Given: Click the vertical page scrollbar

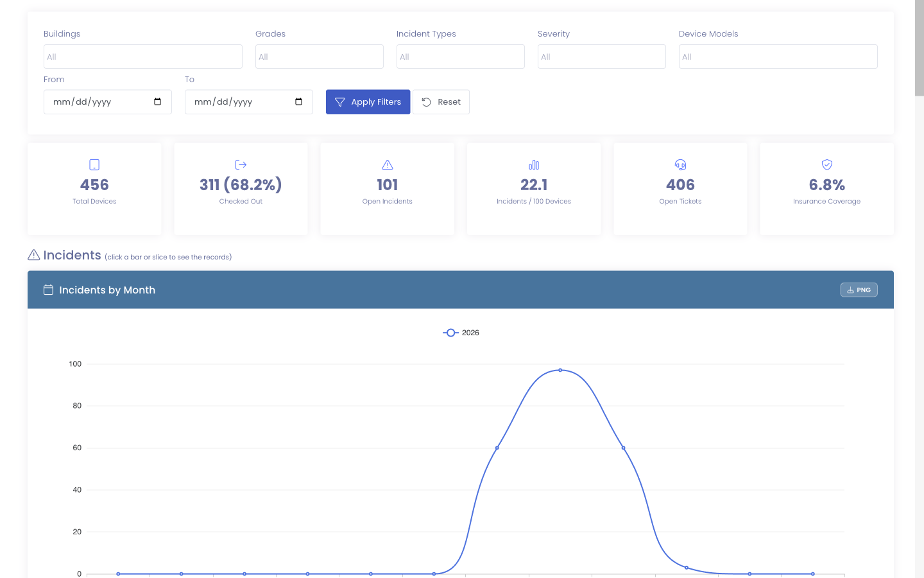Looking at the screenshot, I should click(x=920, y=48).
